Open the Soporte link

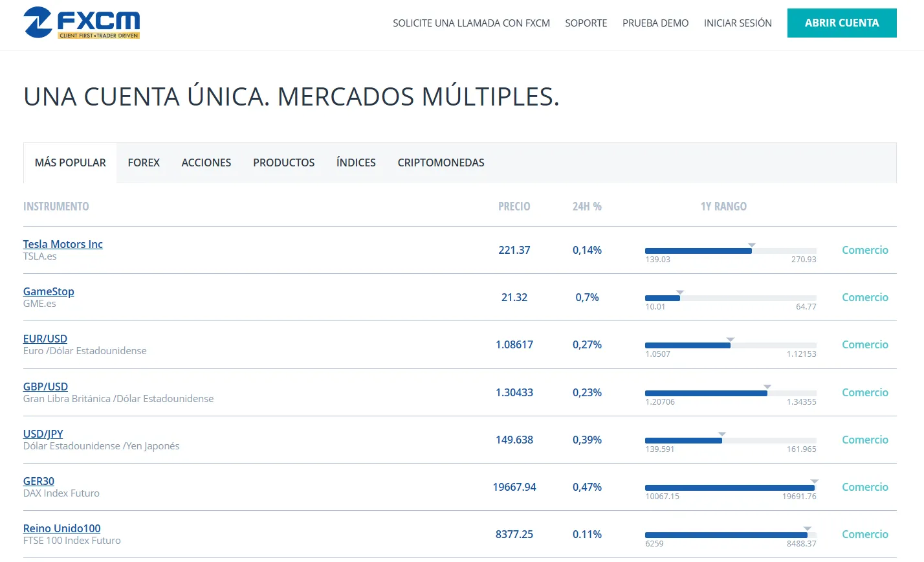click(x=586, y=23)
